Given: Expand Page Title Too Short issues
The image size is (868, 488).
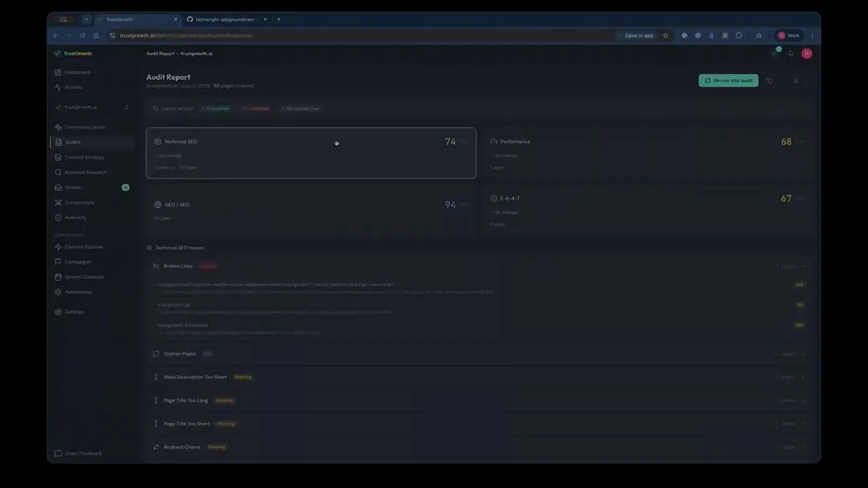Looking at the screenshot, I should tap(478, 424).
